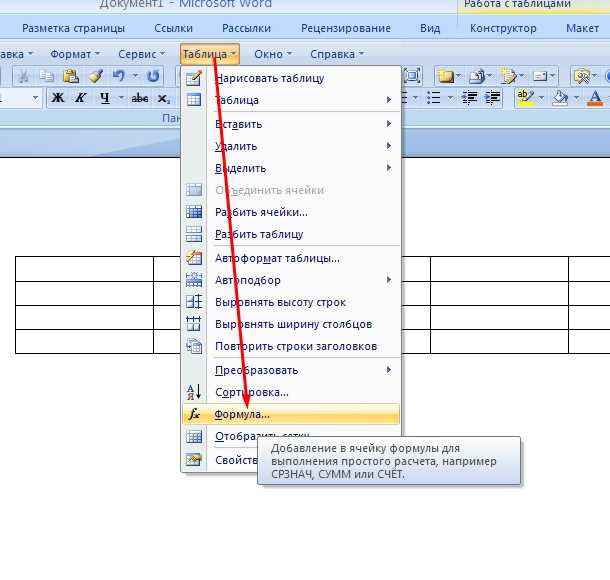This screenshot has height=580, width=610.
Task: Click the font color A button
Action: click(x=595, y=98)
